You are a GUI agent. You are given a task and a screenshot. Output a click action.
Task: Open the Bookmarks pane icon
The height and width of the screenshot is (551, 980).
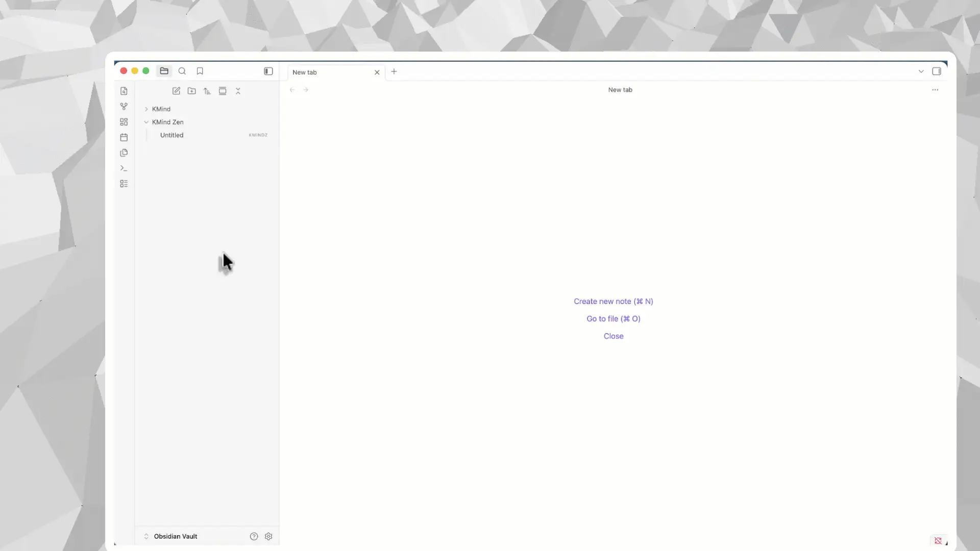pos(200,71)
